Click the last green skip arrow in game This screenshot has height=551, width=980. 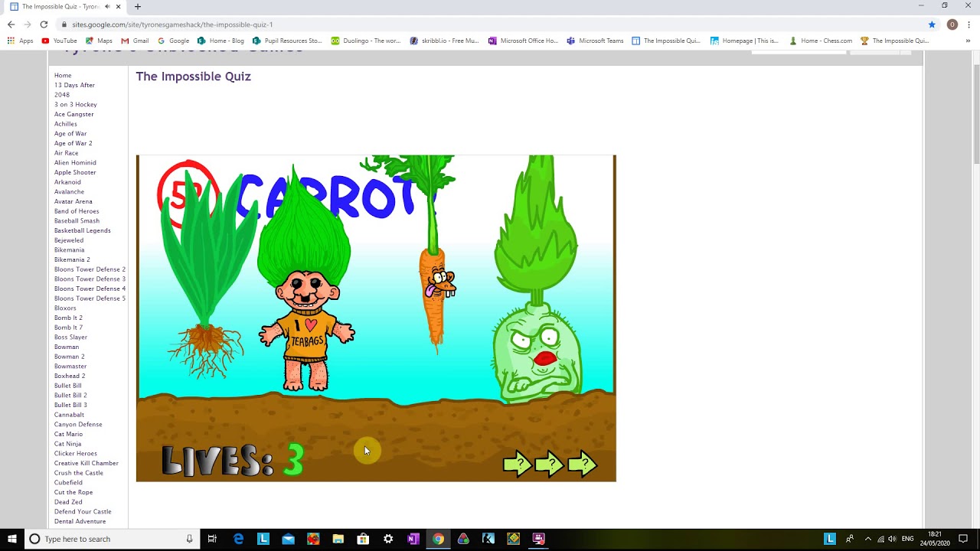coord(583,464)
